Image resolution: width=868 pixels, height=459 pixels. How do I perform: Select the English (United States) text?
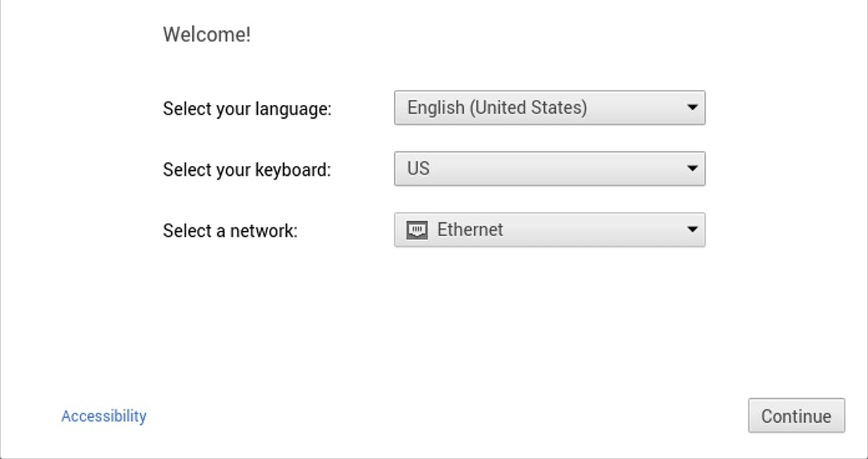497,108
